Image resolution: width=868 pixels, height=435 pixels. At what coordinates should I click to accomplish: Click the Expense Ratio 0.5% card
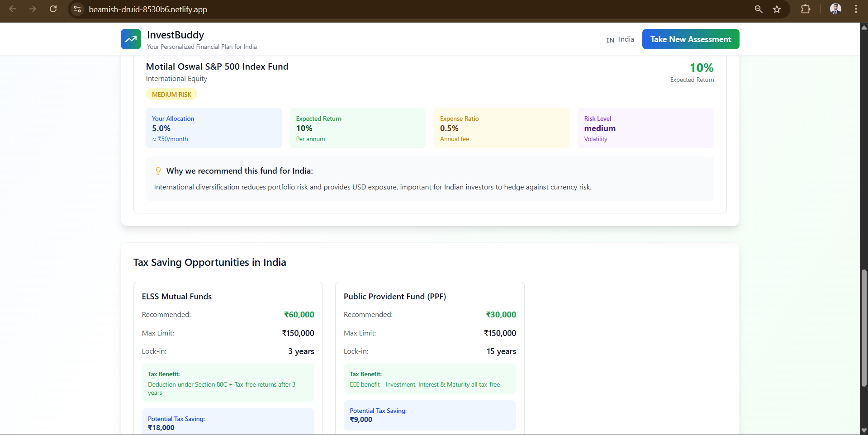[x=502, y=128]
